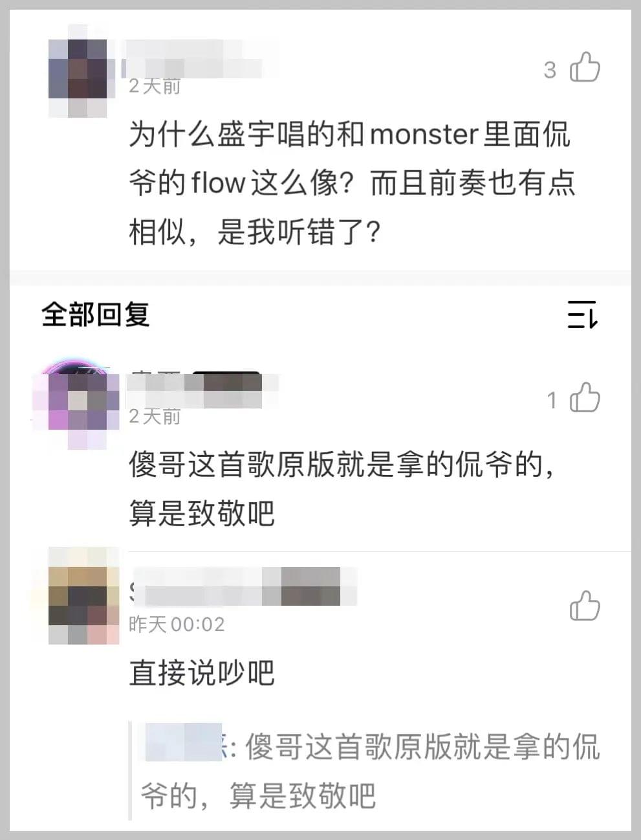Select the reply 直接说吵吧
Viewport: 641px width, 840px height.
(202, 672)
